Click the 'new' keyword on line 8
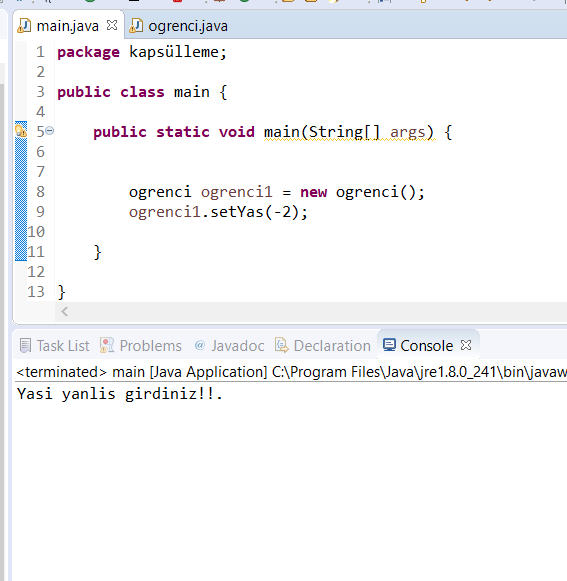This screenshot has width=567, height=581. (314, 192)
